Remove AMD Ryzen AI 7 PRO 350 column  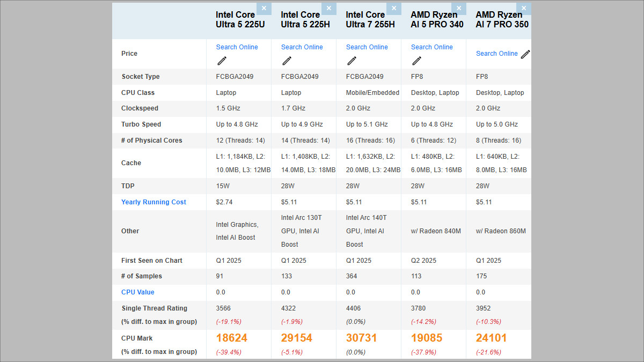pyautogui.click(x=523, y=8)
